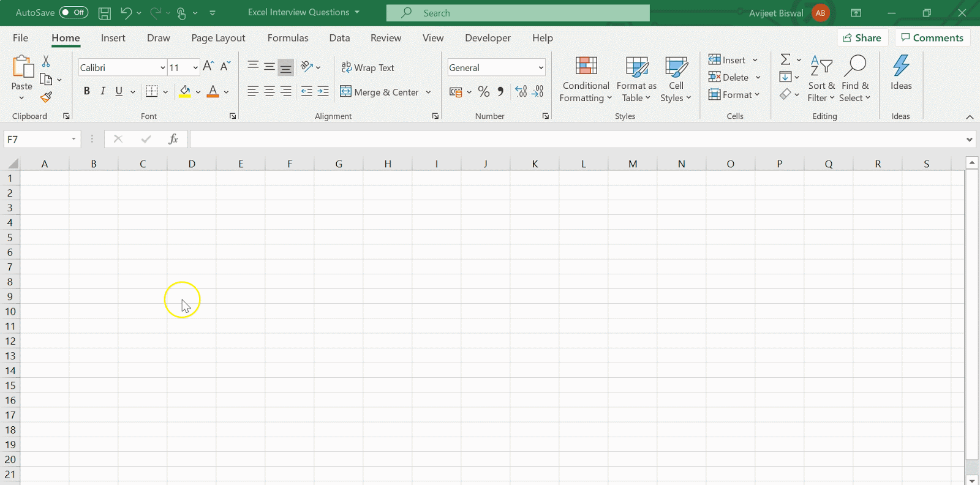Apply Comma Style number format
Image resolution: width=980 pixels, height=485 pixels.
click(x=500, y=92)
